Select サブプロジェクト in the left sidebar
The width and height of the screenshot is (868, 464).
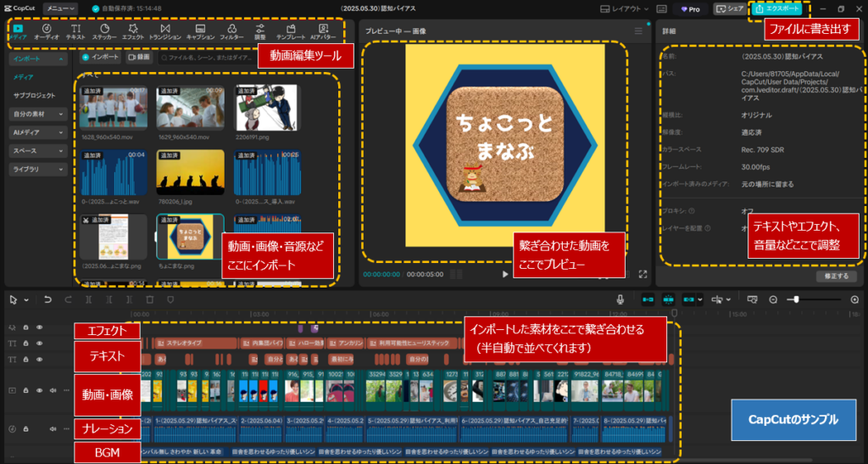coord(35,95)
